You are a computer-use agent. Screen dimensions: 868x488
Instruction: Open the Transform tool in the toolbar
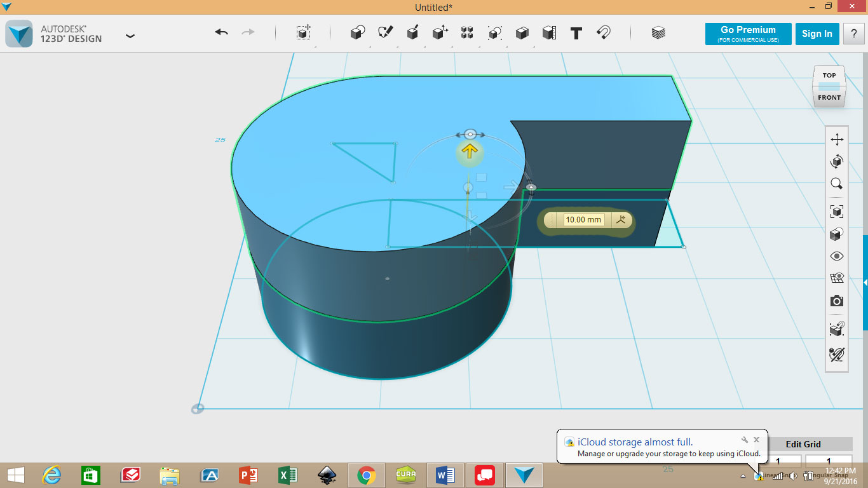pyautogui.click(x=304, y=33)
